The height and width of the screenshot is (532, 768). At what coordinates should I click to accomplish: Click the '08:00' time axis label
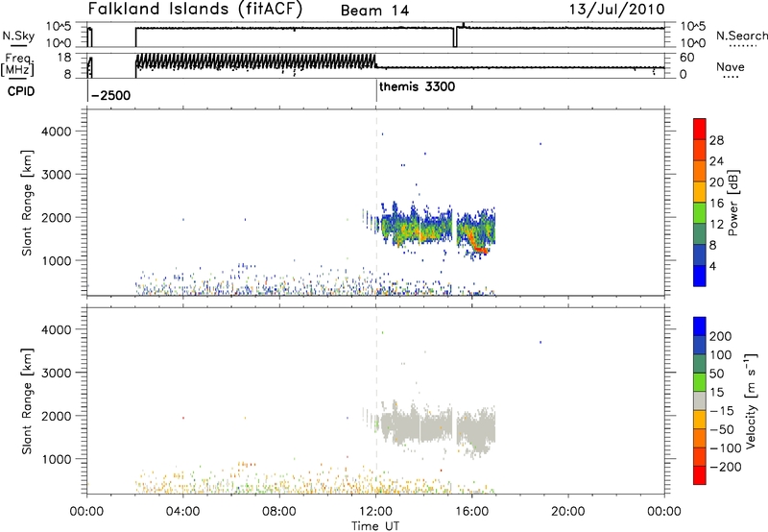[x=279, y=512]
